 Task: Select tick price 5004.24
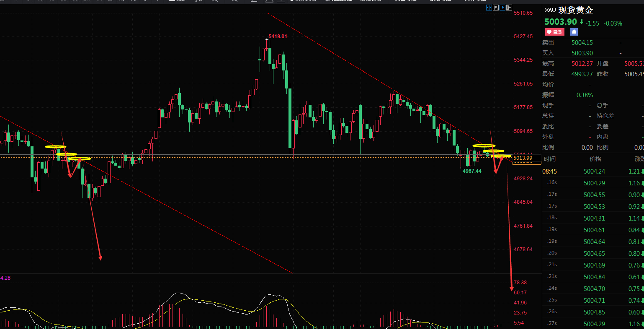click(x=594, y=171)
